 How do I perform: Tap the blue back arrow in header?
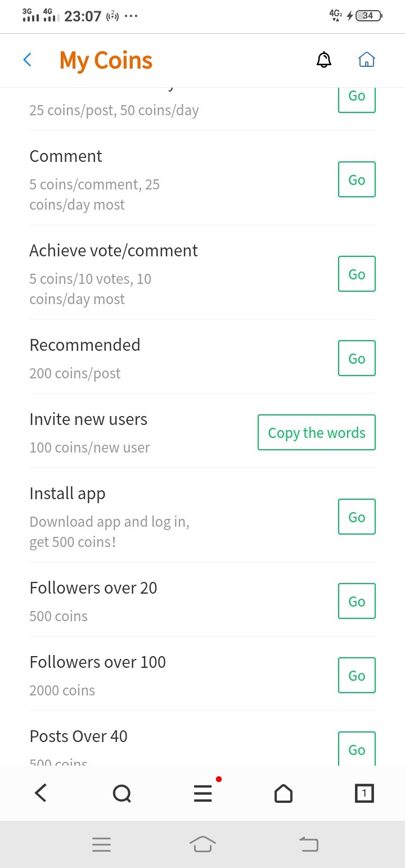click(x=27, y=60)
